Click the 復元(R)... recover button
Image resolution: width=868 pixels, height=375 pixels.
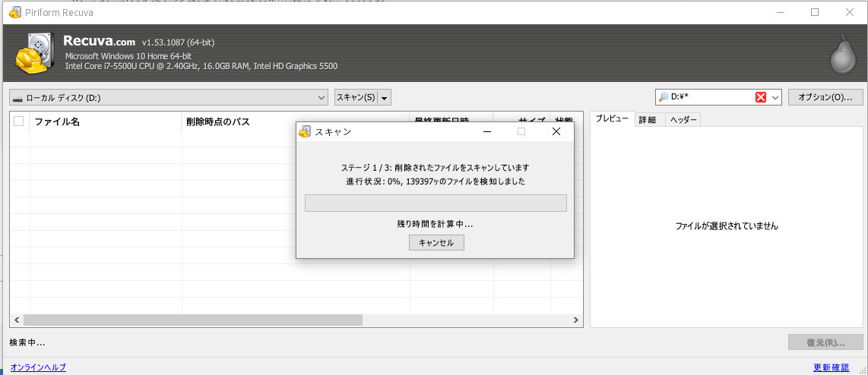825,342
